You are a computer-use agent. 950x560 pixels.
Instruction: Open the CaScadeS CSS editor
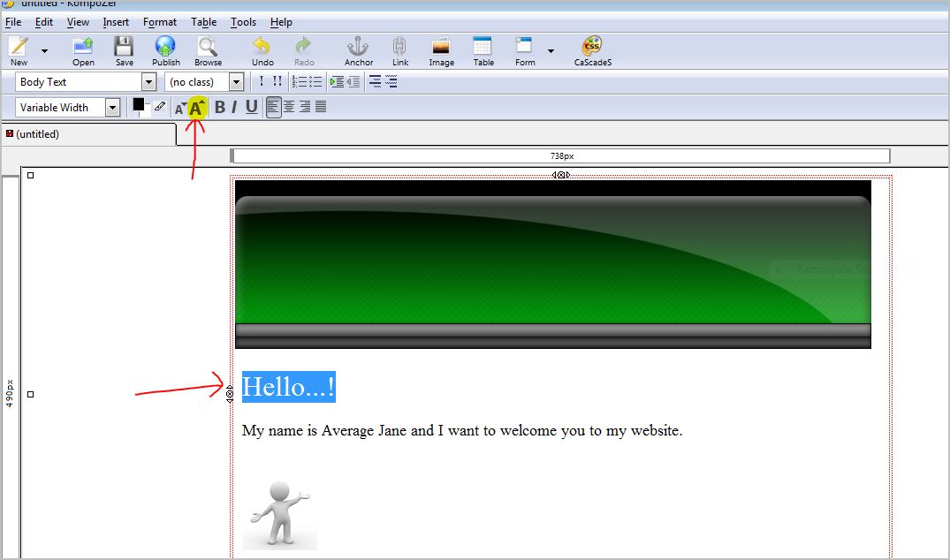pyautogui.click(x=592, y=47)
